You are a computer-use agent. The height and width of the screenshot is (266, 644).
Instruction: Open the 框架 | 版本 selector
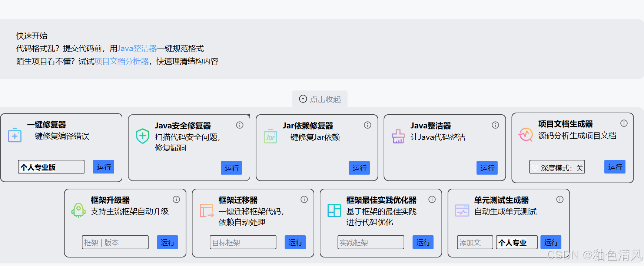pyautogui.click(x=115, y=242)
